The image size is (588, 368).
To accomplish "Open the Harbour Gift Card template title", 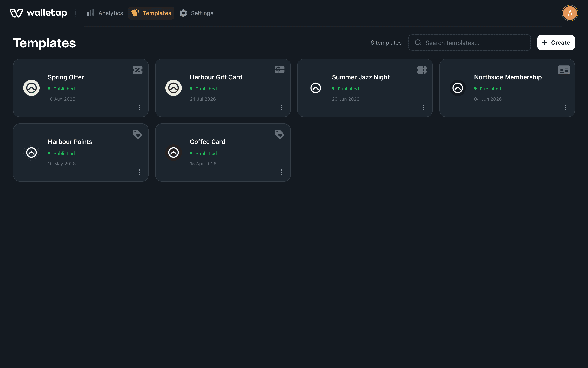I will tap(216, 77).
